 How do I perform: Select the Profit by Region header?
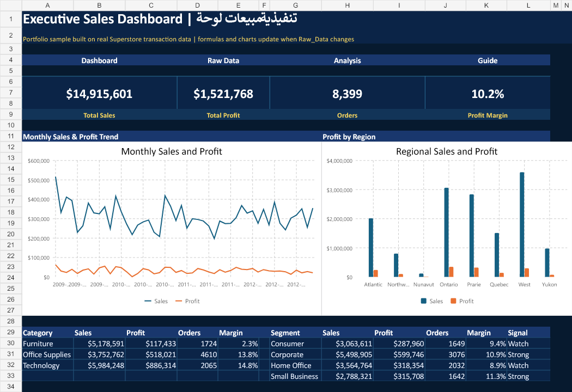click(x=349, y=137)
